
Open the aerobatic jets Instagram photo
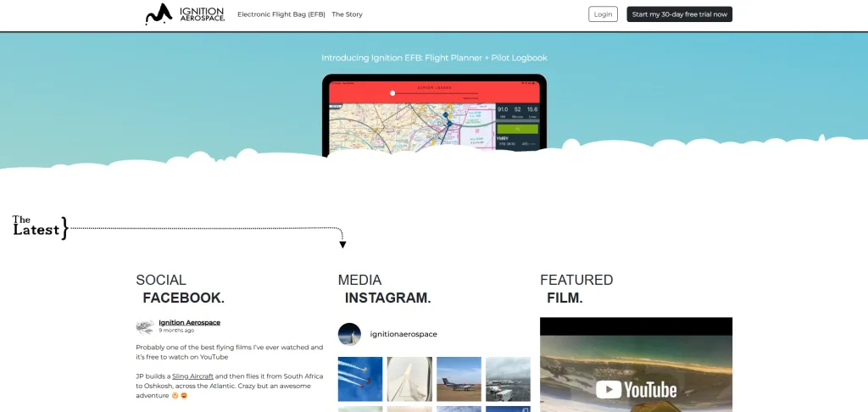click(x=360, y=379)
